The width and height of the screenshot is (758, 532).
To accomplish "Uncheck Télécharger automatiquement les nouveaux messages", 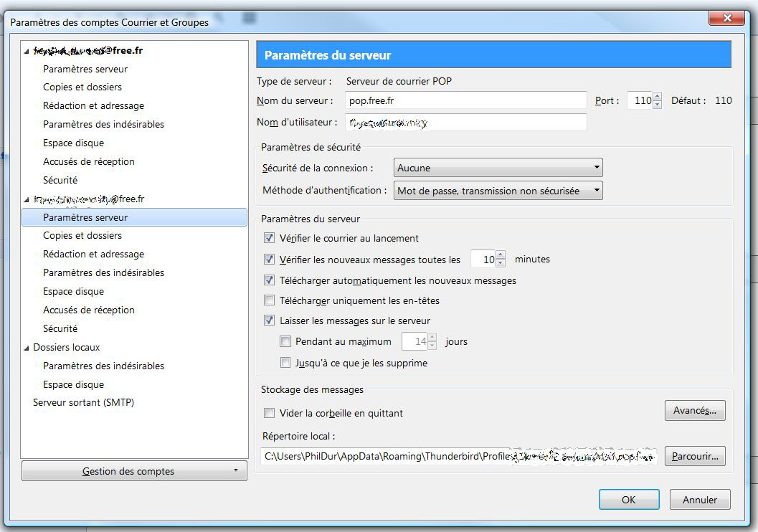I will point(269,280).
